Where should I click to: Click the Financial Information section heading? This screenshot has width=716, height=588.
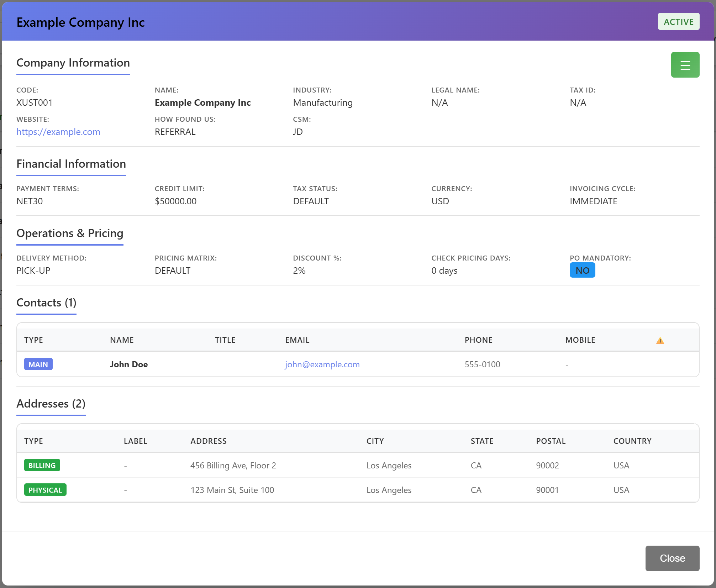point(71,164)
